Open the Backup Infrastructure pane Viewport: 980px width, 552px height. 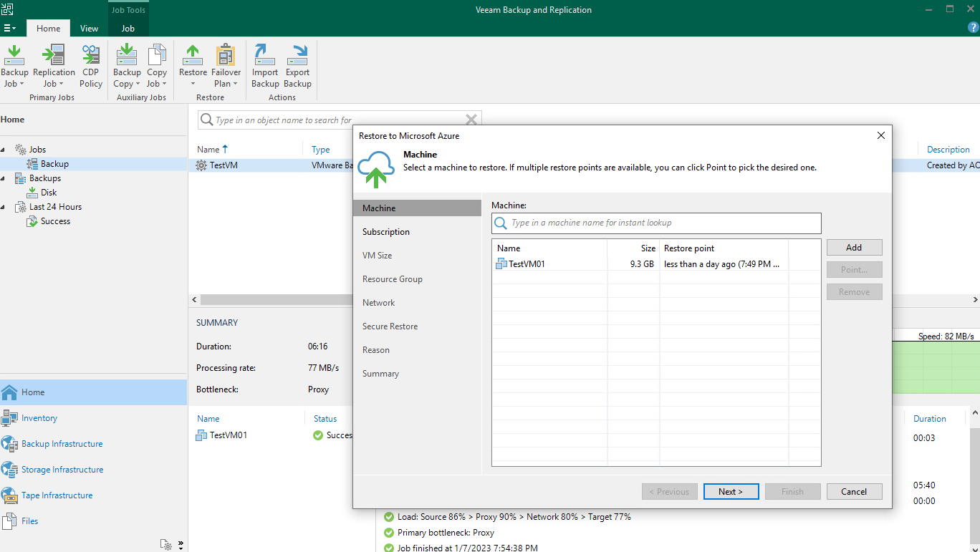click(93, 444)
